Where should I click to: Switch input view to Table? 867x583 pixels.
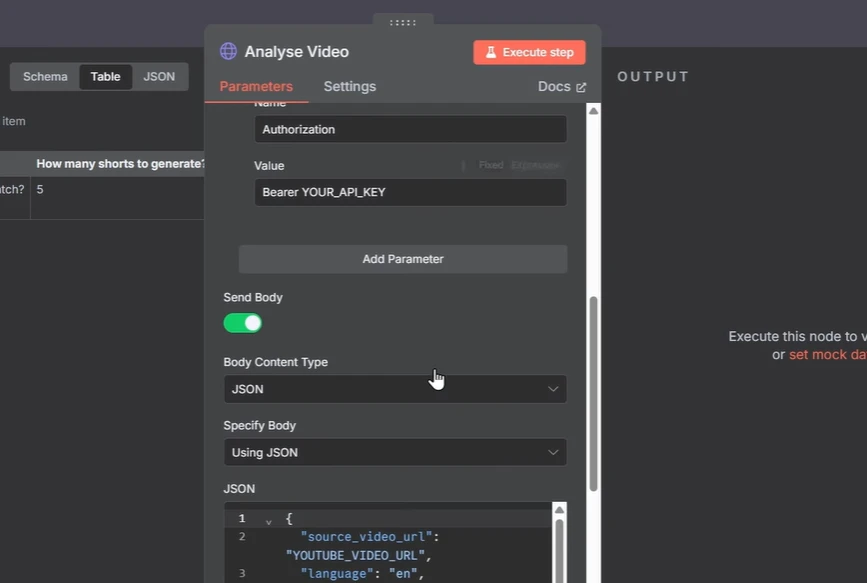coord(106,76)
